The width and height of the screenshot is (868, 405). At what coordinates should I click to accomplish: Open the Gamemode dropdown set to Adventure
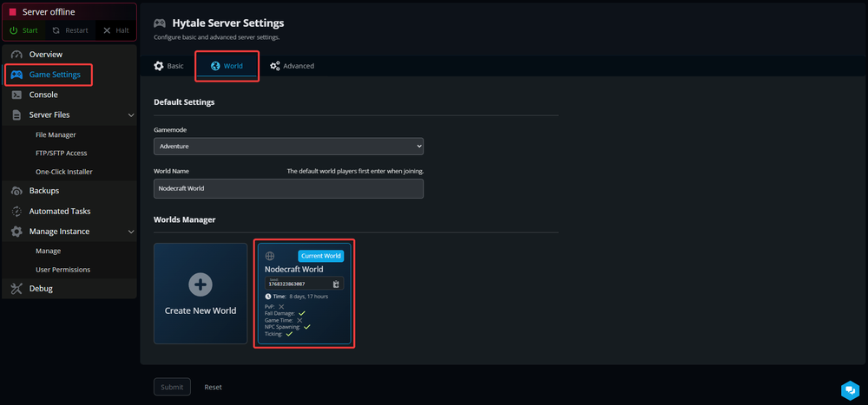(288, 147)
